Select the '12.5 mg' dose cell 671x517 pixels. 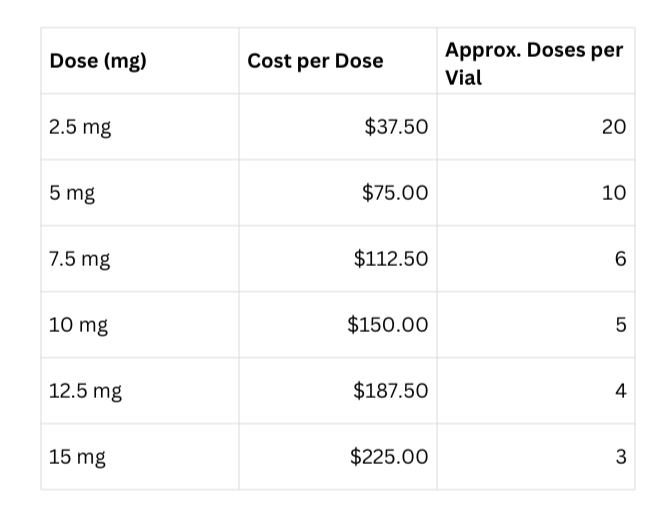click(140, 390)
